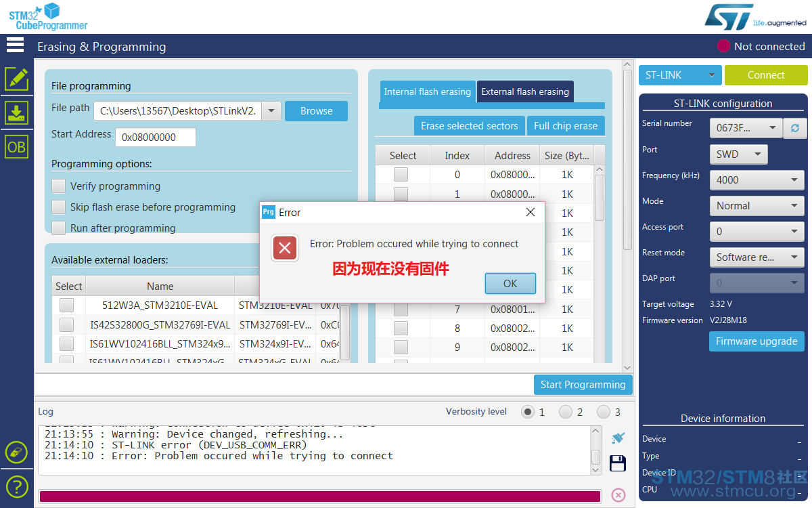Viewport: 812px width, 508px height.
Task: Cancel the operation with the round X icon
Action: [x=618, y=495]
